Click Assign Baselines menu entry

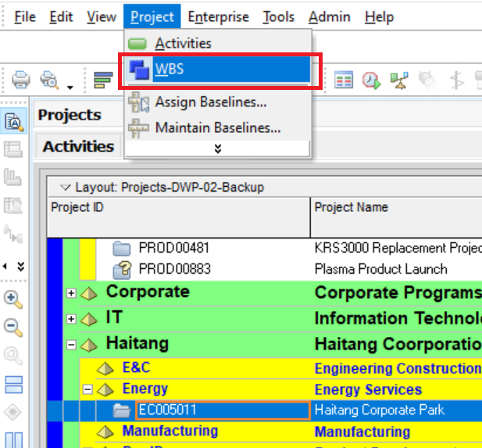click(x=219, y=102)
